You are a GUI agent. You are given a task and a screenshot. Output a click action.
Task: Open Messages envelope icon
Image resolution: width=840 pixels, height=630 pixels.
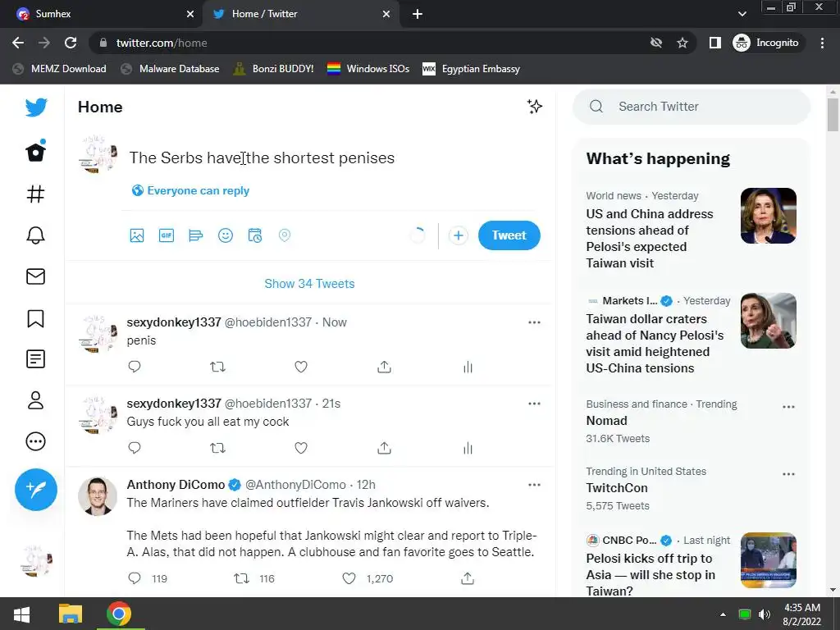[36, 276]
